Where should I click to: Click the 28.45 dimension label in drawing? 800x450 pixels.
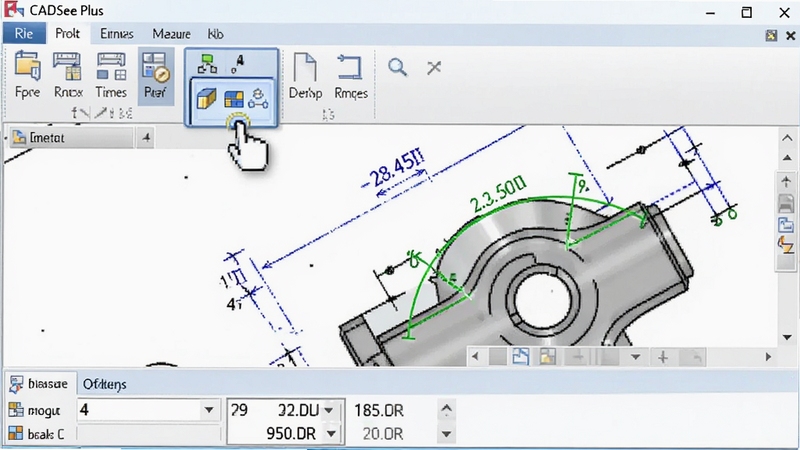394,168
